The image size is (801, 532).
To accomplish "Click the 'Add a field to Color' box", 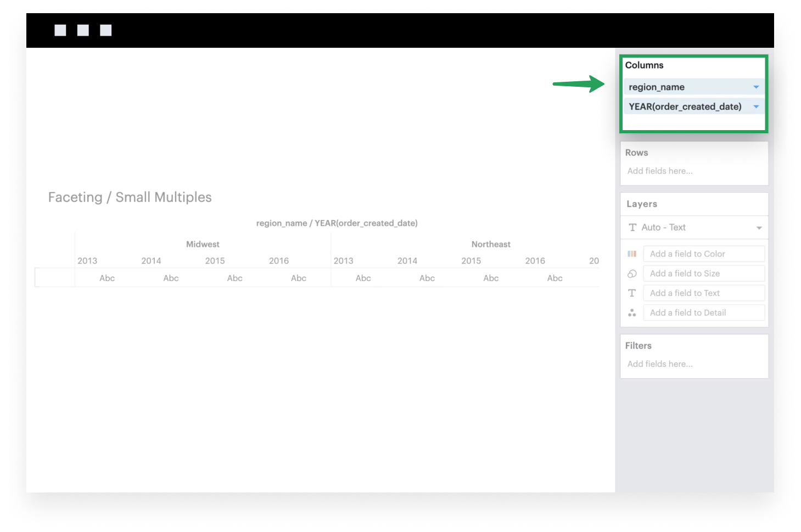I will click(x=703, y=254).
